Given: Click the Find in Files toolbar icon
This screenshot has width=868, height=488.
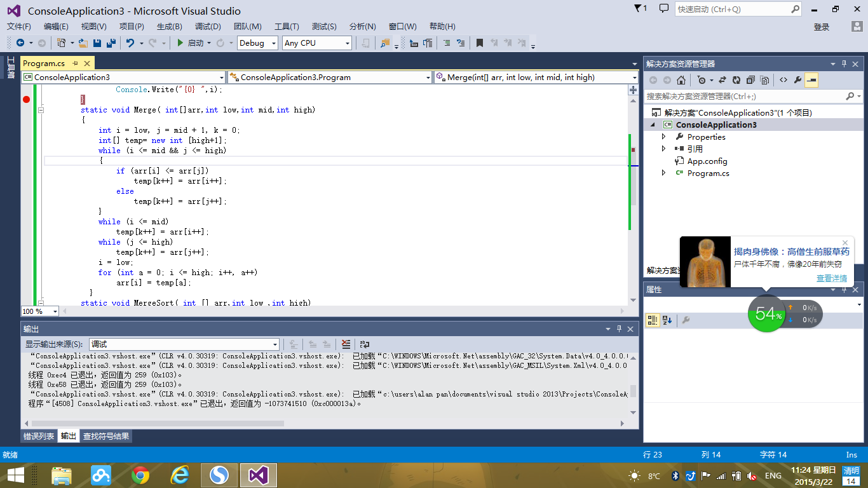Looking at the screenshot, I should tap(385, 43).
